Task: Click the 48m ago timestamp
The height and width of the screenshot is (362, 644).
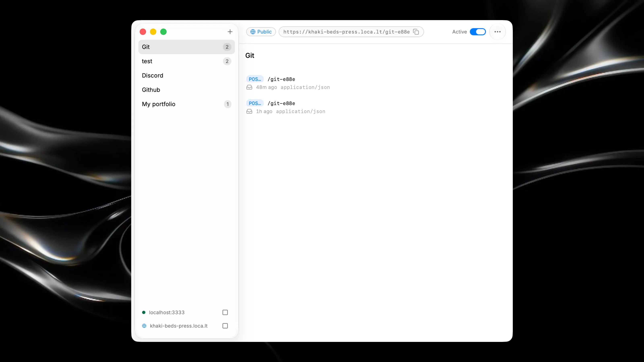Action: point(266,87)
